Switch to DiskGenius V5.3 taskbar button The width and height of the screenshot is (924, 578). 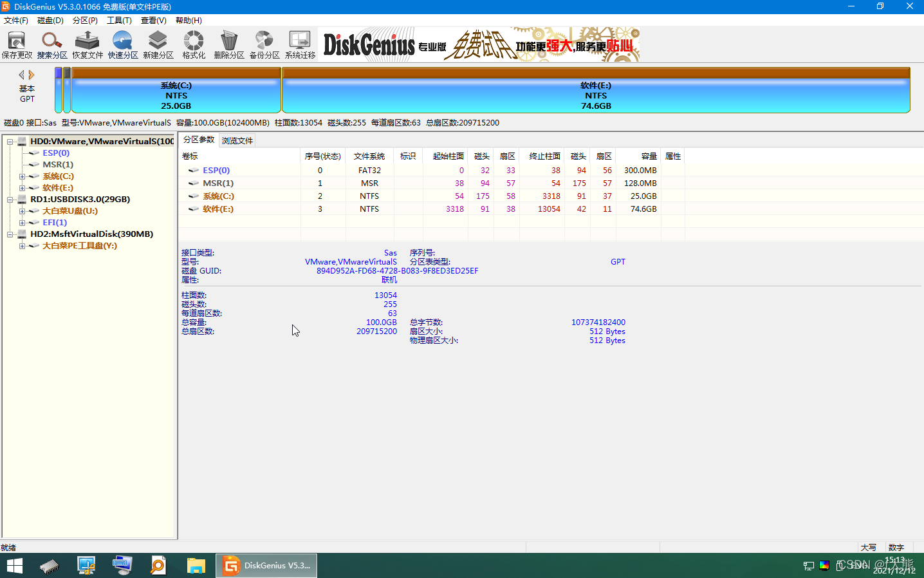coord(266,566)
